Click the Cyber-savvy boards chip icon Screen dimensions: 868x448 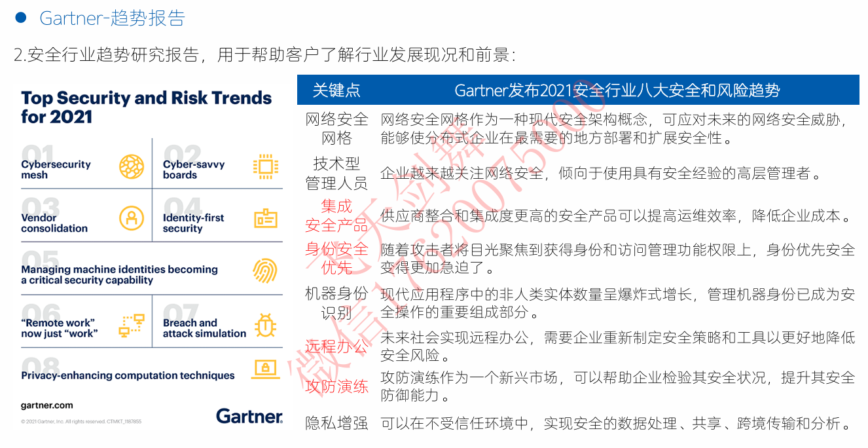[266, 166]
